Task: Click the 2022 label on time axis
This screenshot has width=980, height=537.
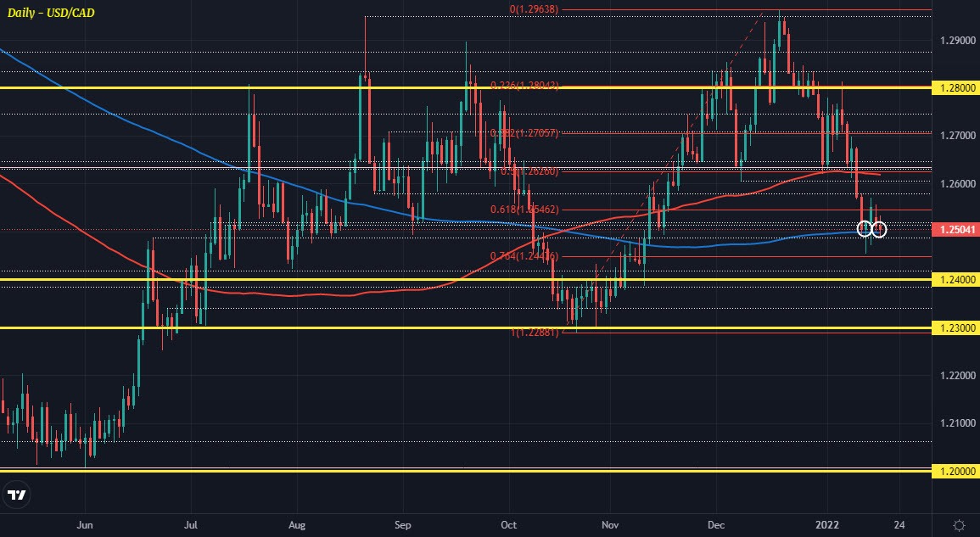Action: point(827,524)
